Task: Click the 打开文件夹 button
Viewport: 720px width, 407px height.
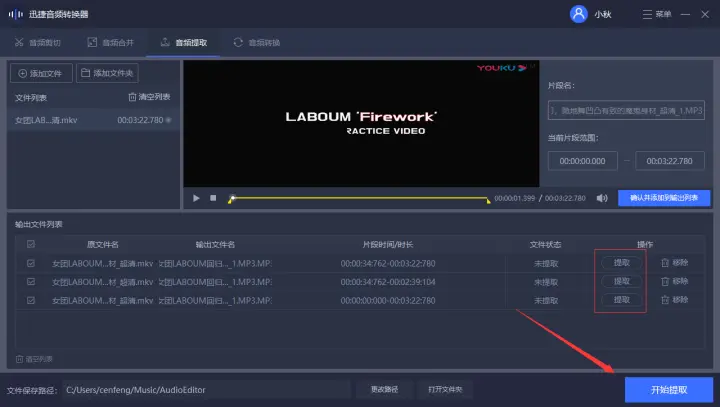Action: 445,390
